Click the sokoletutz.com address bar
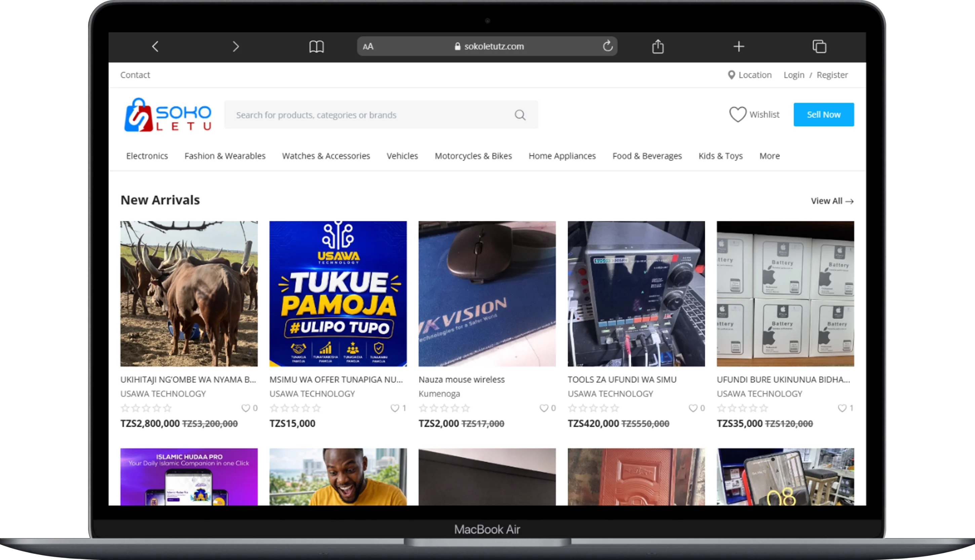 487,46
